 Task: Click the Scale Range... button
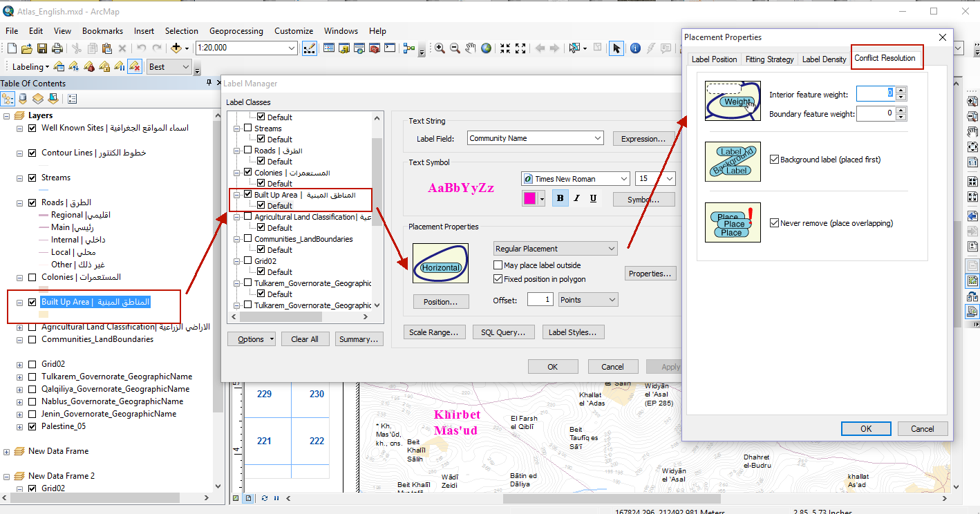coord(435,332)
